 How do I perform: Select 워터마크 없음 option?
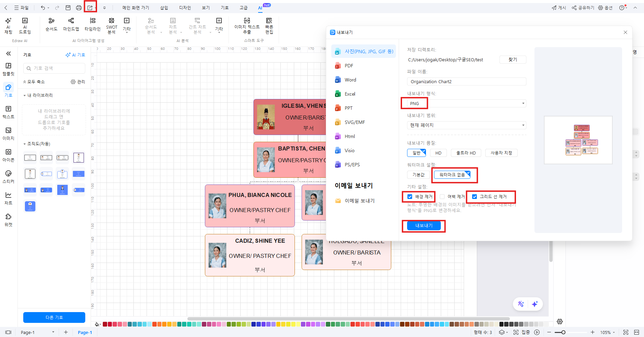click(x=452, y=175)
